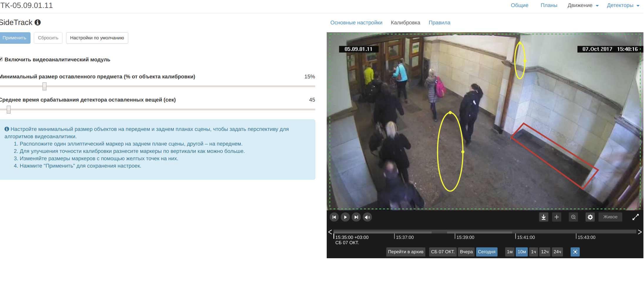The image size is (644, 287).
Task: Move the timeline left with the arrow
Action: coord(330,232)
